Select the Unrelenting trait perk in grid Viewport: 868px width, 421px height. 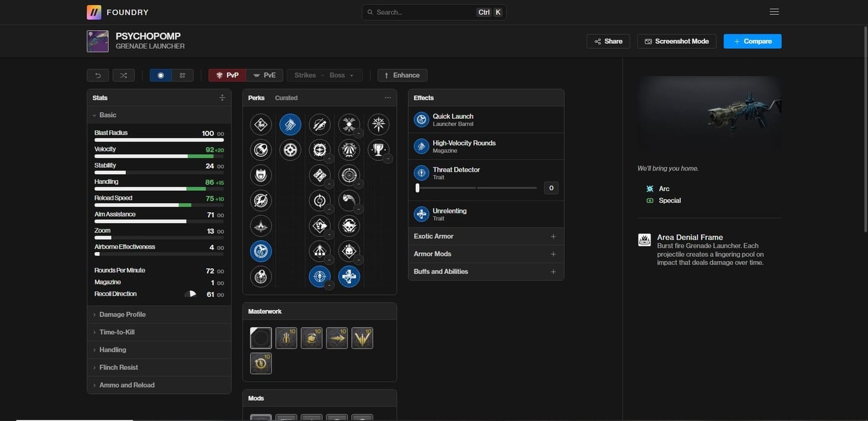click(x=349, y=277)
